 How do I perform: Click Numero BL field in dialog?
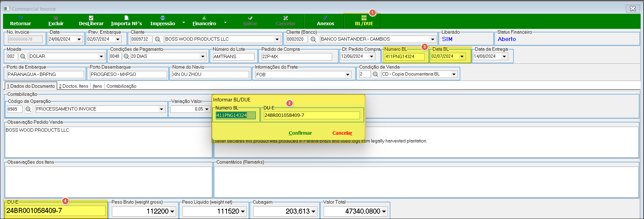click(x=236, y=115)
